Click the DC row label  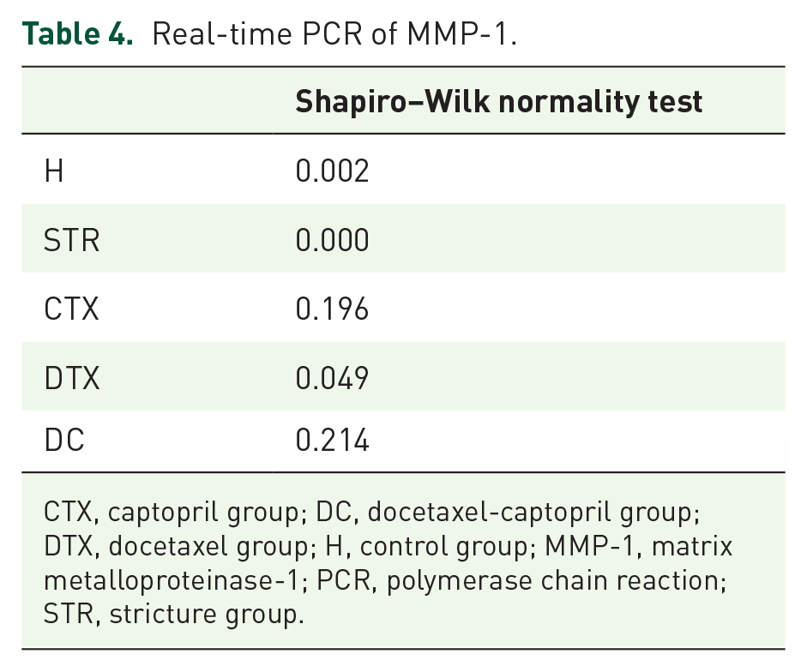[64, 441]
